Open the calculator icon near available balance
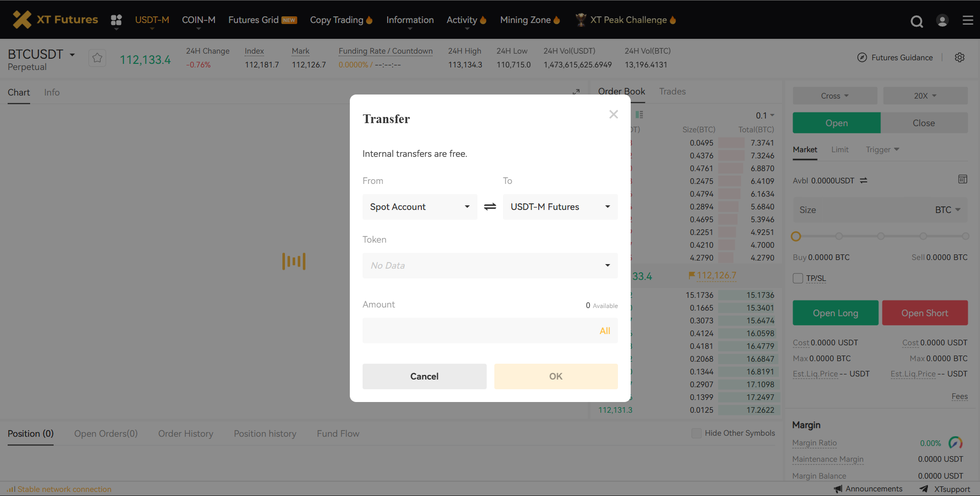The image size is (980, 496). click(x=963, y=179)
